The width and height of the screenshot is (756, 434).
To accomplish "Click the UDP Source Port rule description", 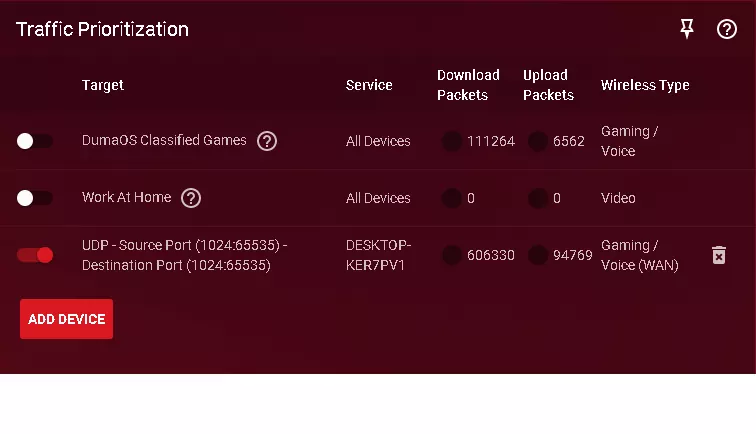I will 184,255.
